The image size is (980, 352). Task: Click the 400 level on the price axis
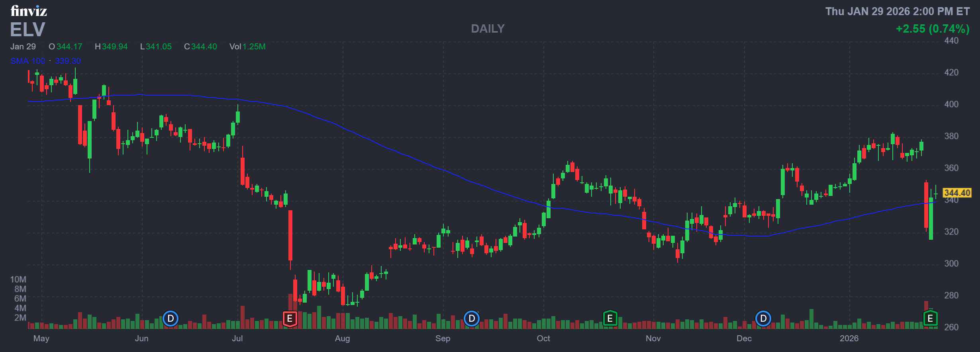[951, 104]
